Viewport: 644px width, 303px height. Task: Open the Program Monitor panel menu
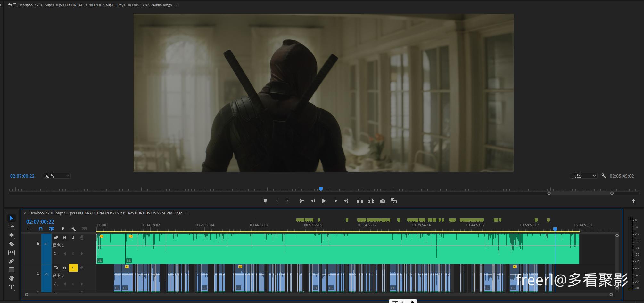178,5
